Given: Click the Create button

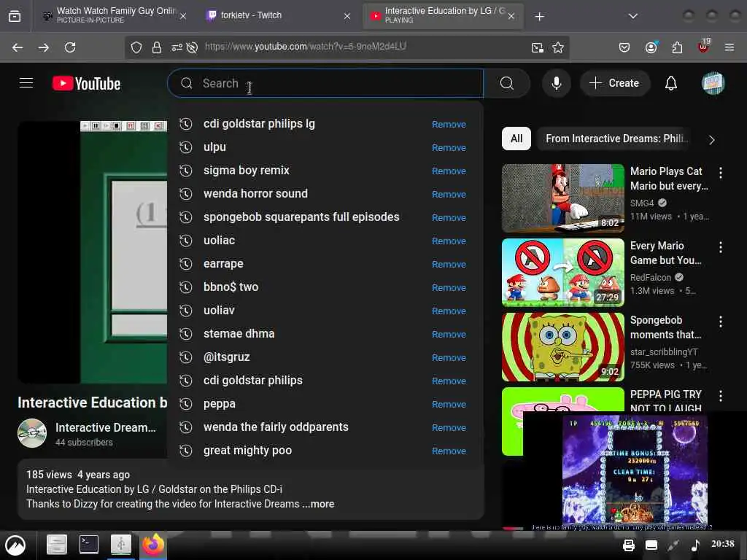Looking at the screenshot, I should [614, 83].
